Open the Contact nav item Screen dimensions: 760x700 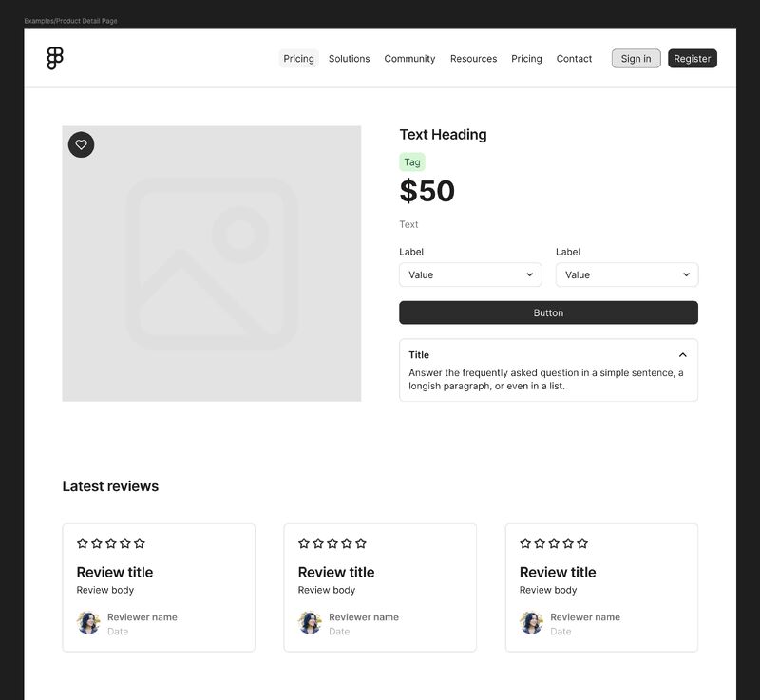click(x=574, y=59)
